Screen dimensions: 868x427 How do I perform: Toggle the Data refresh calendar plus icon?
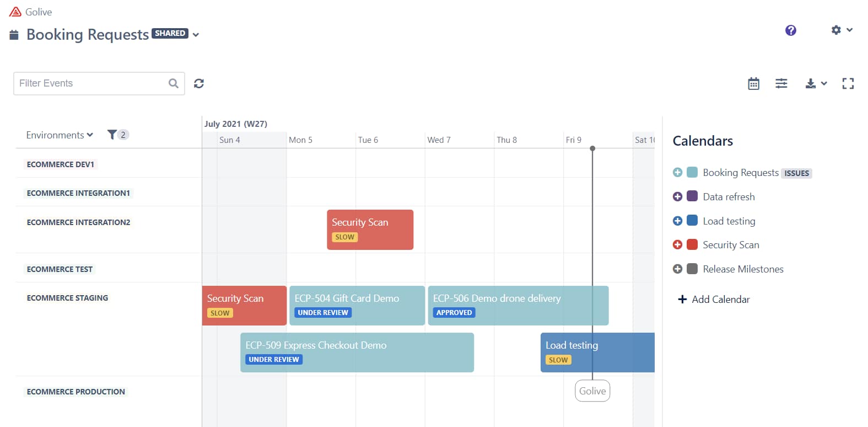pos(677,196)
